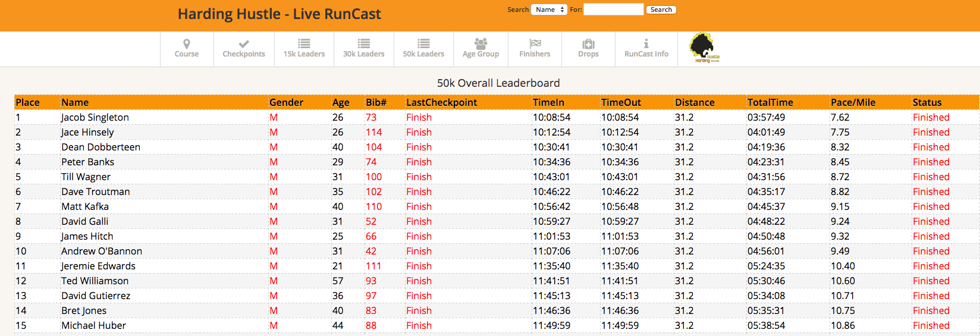Click the Place column header
The image size is (980, 336).
(28, 102)
